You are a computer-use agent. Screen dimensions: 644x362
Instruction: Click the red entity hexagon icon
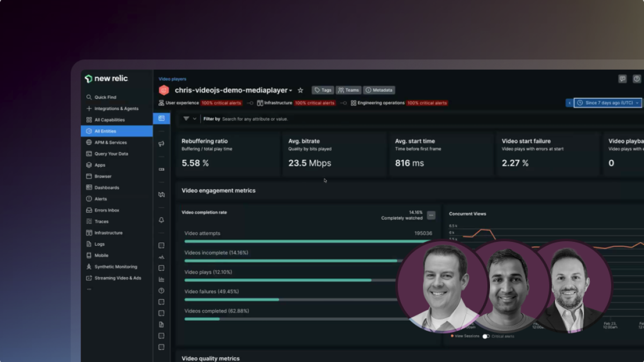(164, 90)
